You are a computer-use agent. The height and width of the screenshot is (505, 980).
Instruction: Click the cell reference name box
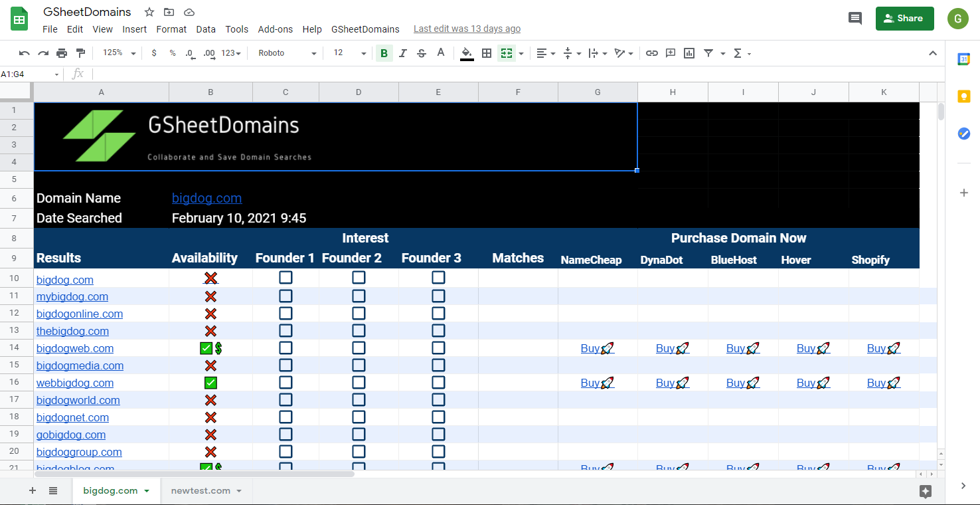tap(30, 74)
